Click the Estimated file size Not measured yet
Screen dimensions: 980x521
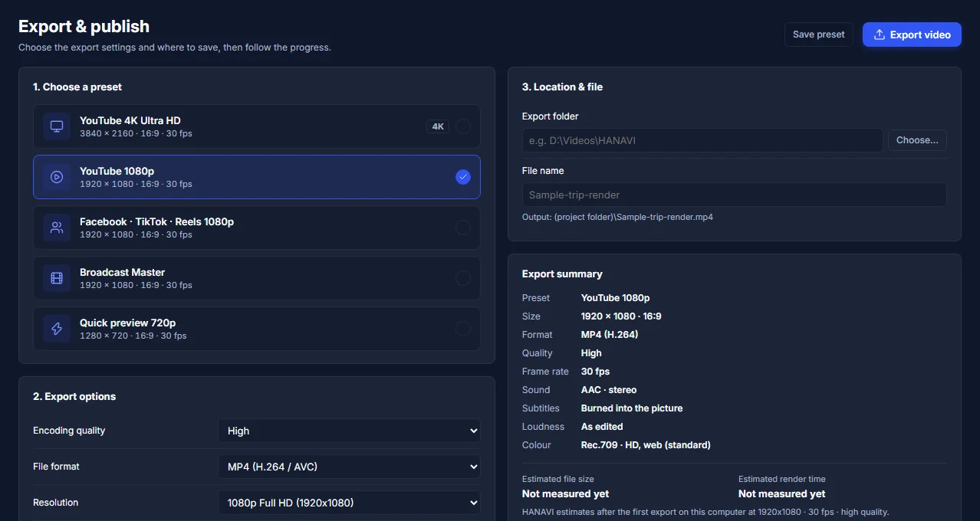[x=566, y=494]
